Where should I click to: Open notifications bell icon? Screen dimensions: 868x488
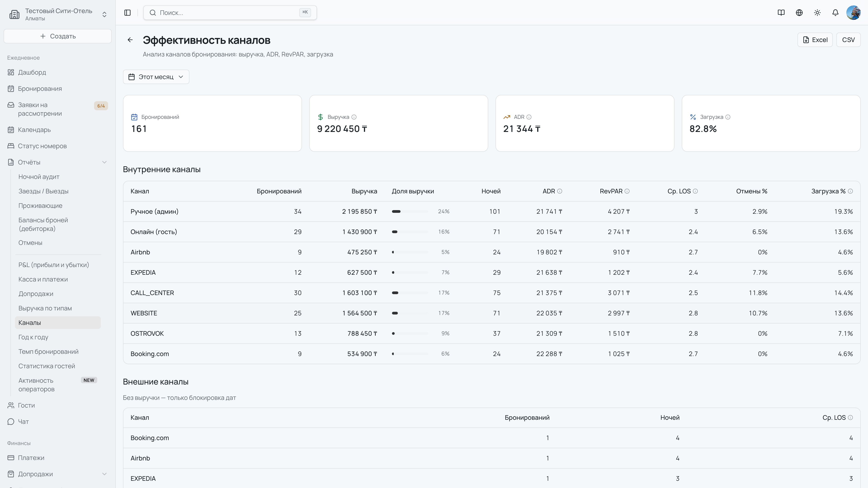coord(835,13)
